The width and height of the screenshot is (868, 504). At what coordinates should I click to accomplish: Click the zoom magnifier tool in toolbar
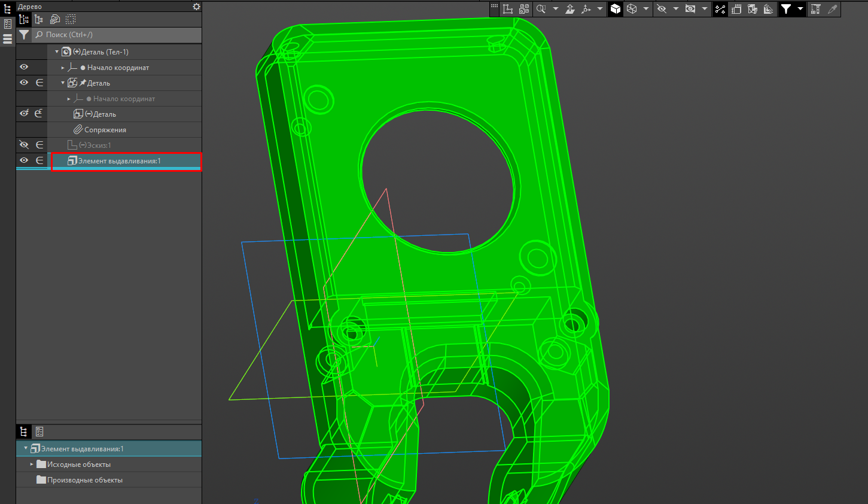pos(541,9)
